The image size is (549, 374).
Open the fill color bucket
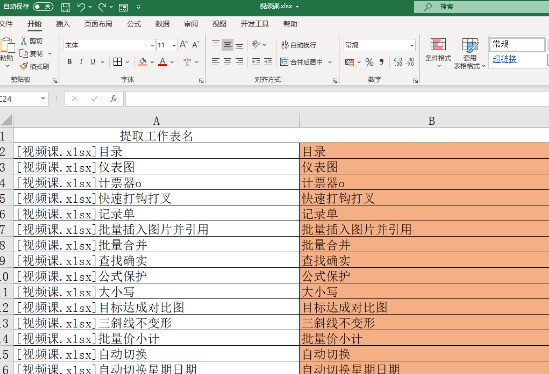(x=143, y=62)
